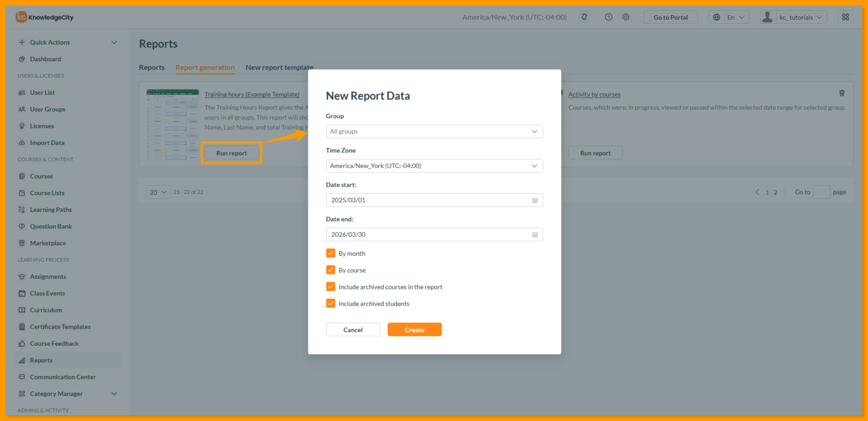Click Go to Portal button
Viewport: 868px width, 421px height.
coord(670,17)
